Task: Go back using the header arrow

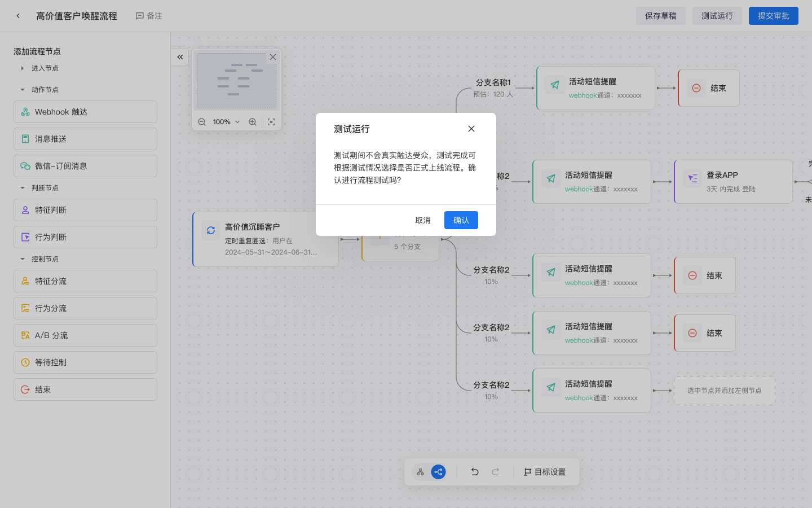Action: click(x=18, y=16)
